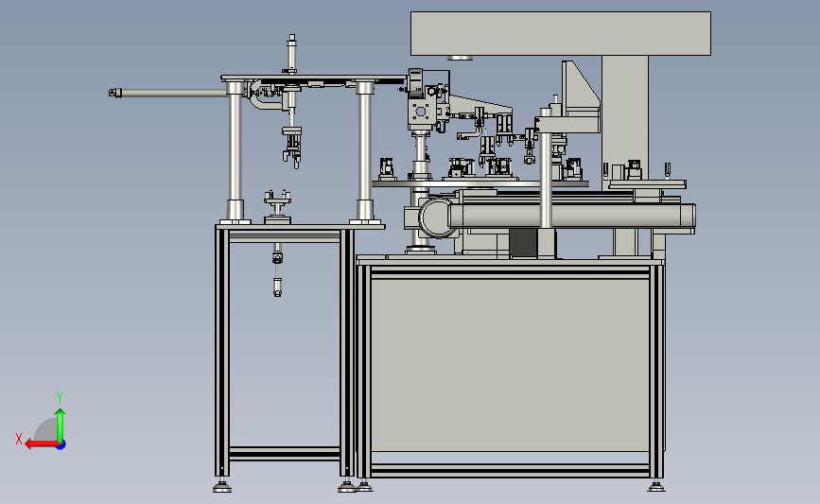Select the long horizontal rod extending left
Screen dimensions: 820x504
pos(168,93)
